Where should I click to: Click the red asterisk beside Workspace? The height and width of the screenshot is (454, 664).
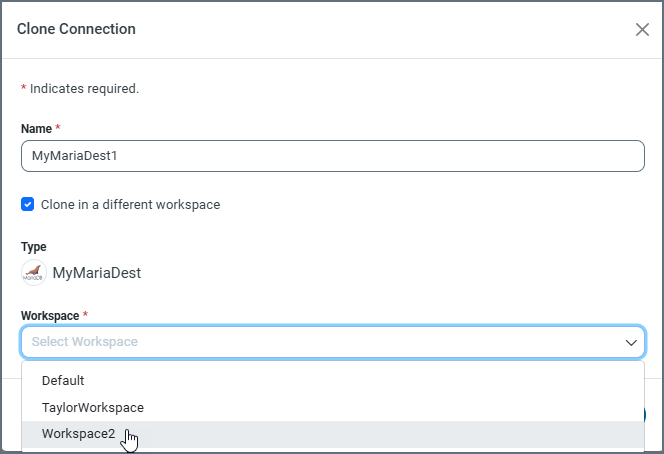(85, 315)
